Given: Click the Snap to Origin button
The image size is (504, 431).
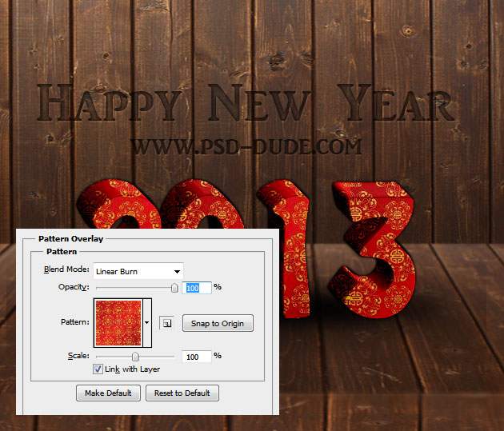Looking at the screenshot, I should pyautogui.click(x=218, y=323).
